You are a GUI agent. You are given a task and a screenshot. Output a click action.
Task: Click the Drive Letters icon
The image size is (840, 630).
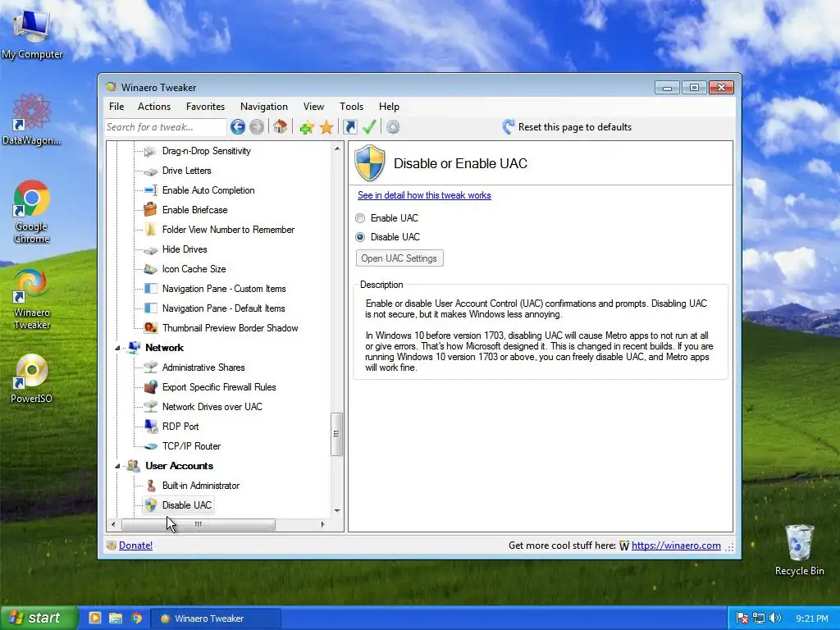coord(151,171)
